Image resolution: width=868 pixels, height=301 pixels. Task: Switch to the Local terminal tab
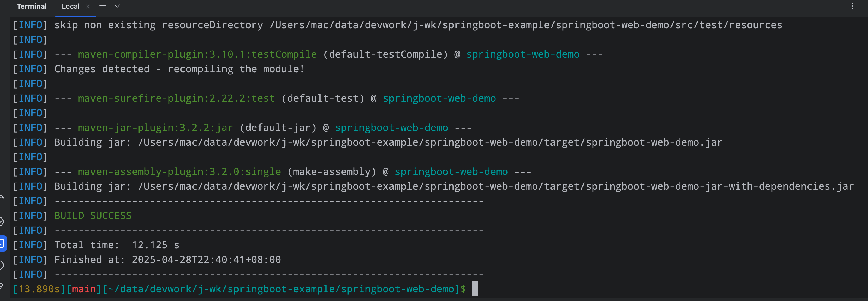pos(70,6)
